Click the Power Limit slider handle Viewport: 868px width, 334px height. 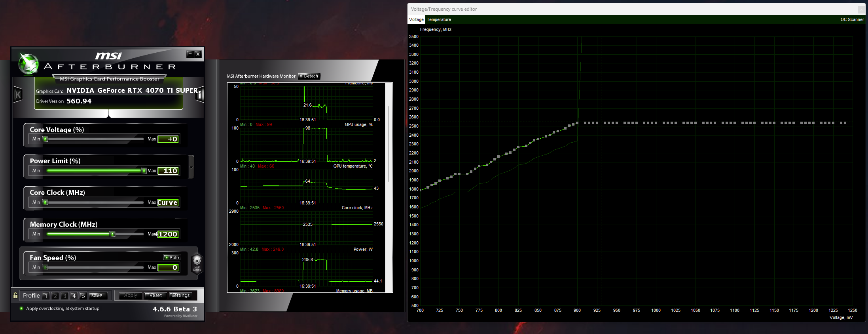click(x=144, y=171)
